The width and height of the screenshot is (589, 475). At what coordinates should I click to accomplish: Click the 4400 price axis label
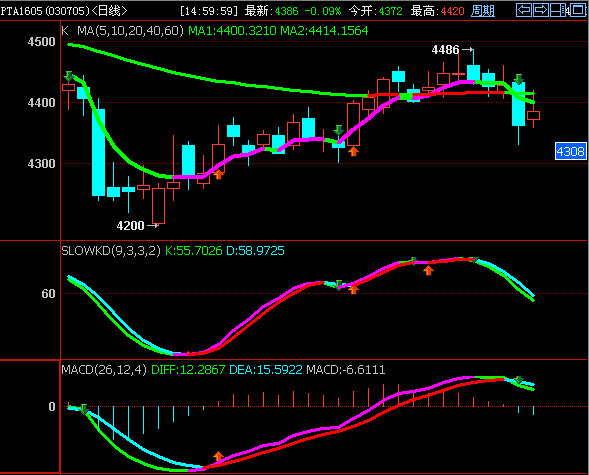point(41,103)
